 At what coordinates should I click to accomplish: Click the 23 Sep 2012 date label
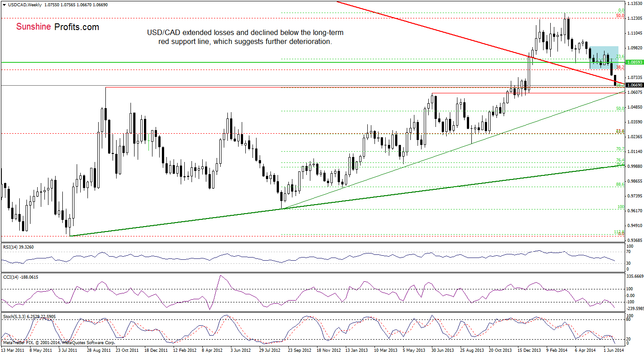(300, 350)
